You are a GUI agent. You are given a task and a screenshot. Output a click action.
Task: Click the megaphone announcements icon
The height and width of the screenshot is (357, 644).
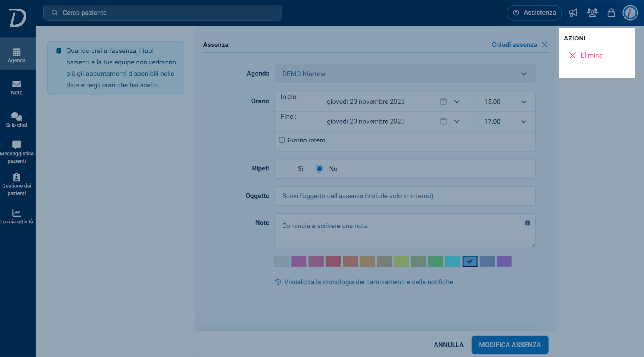click(573, 13)
